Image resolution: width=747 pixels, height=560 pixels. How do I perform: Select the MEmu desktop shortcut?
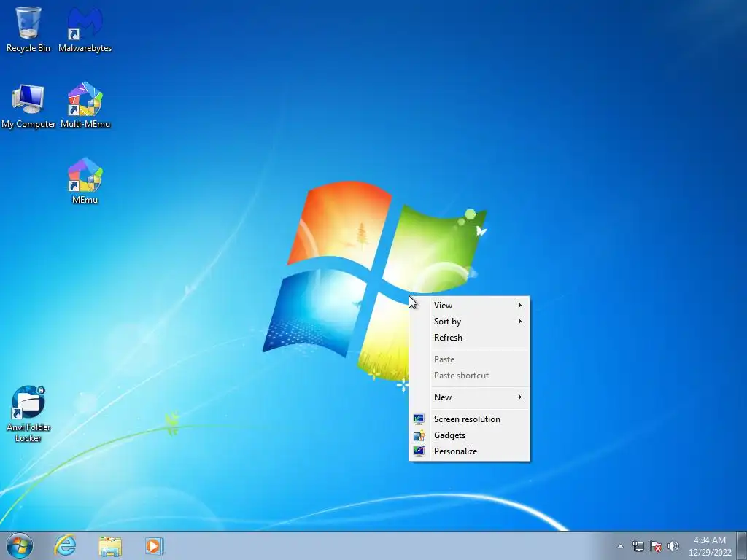point(85,181)
